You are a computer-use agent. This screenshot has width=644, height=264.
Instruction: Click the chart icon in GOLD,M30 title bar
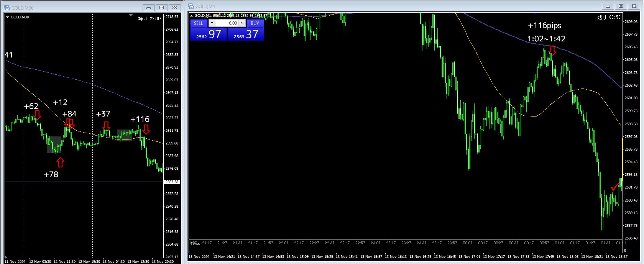[x=7, y=8]
